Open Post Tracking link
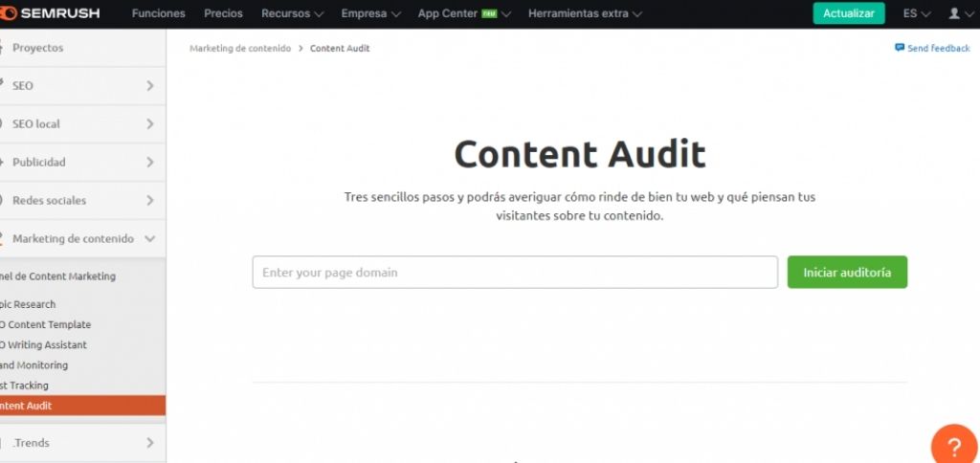Viewport: 980px width, 463px height. (x=24, y=386)
